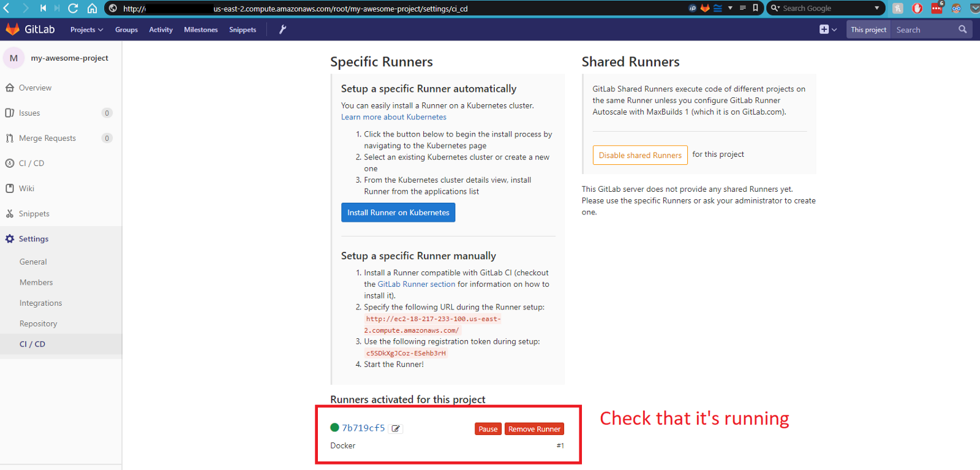
Task: Open Merge Requests in the sidebar
Action: [47, 138]
